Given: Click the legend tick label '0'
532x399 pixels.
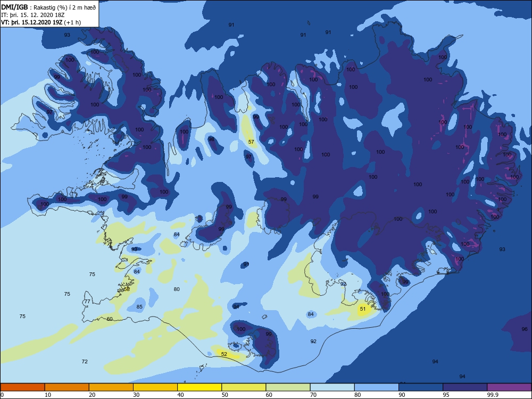Looking at the screenshot, I should (x=2, y=395).
